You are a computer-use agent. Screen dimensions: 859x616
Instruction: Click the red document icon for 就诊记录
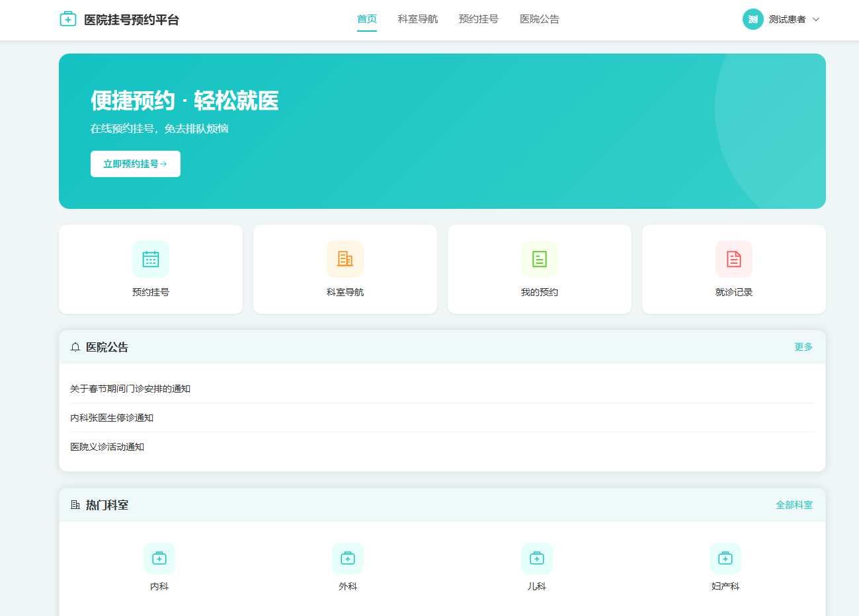734,259
